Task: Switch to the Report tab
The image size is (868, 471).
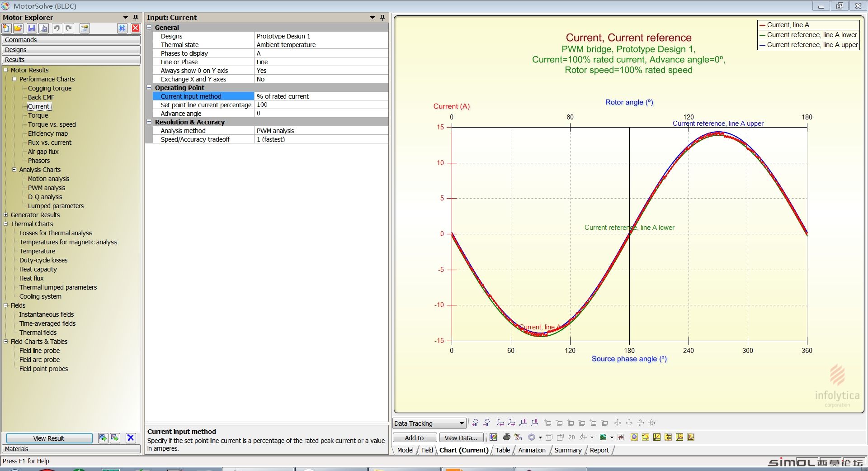Action: [x=599, y=450]
